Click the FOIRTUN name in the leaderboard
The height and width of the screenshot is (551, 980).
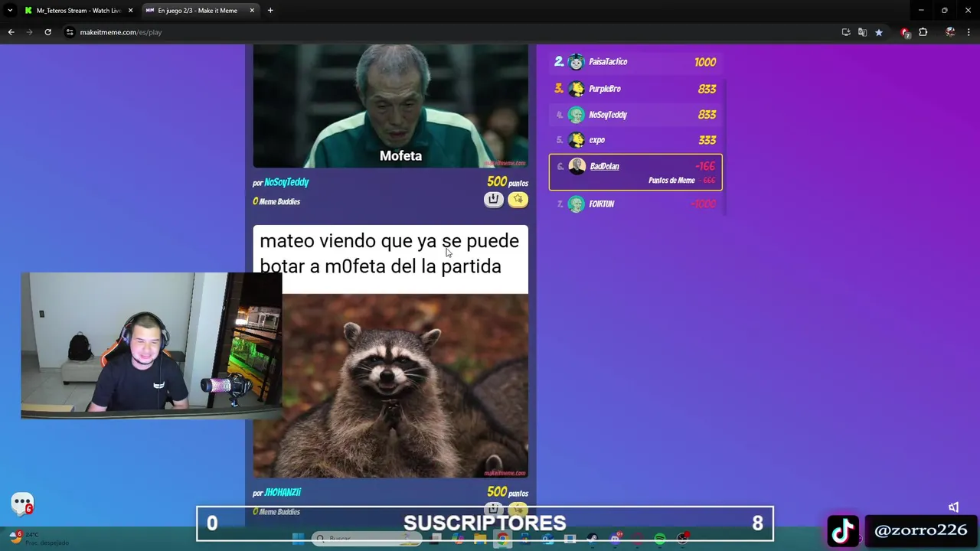pos(602,204)
